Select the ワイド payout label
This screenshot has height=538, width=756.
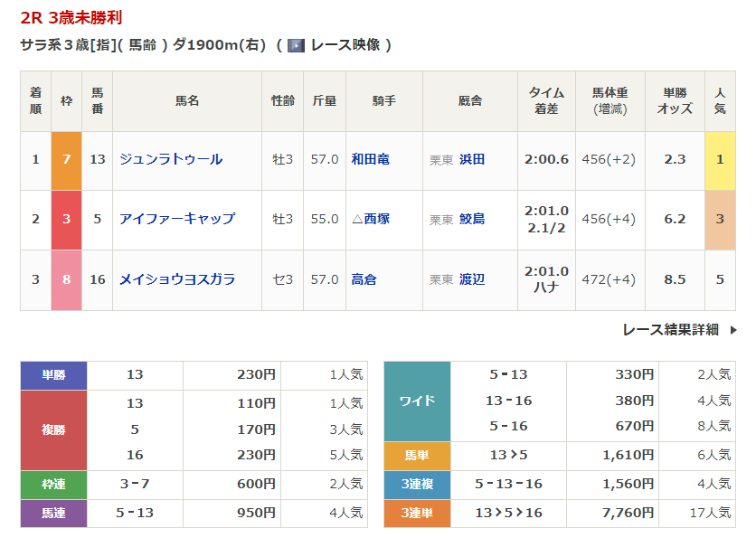(417, 401)
